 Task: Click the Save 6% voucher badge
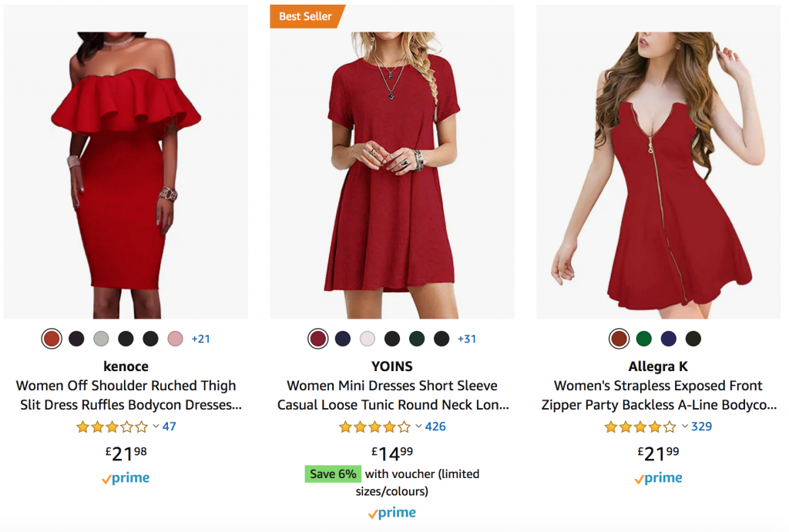333,474
